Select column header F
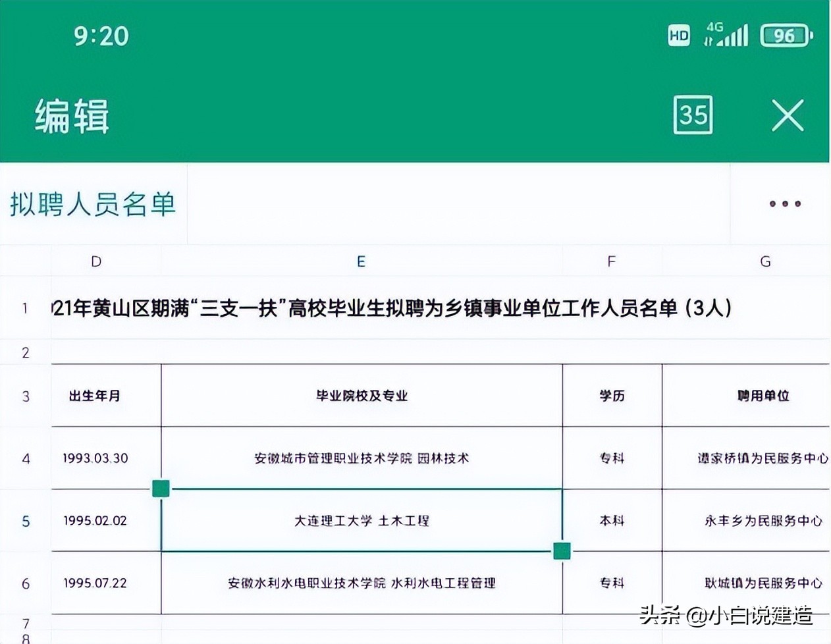Image resolution: width=831 pixels, height=644 pixels. (611, 261)
